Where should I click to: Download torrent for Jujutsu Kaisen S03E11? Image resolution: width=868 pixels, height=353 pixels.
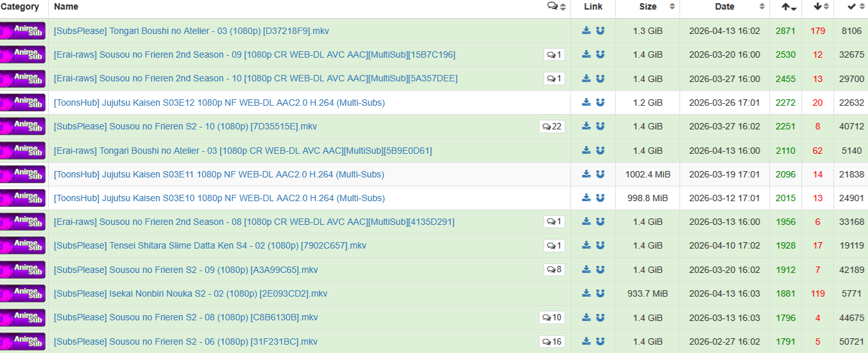point(586,174)
